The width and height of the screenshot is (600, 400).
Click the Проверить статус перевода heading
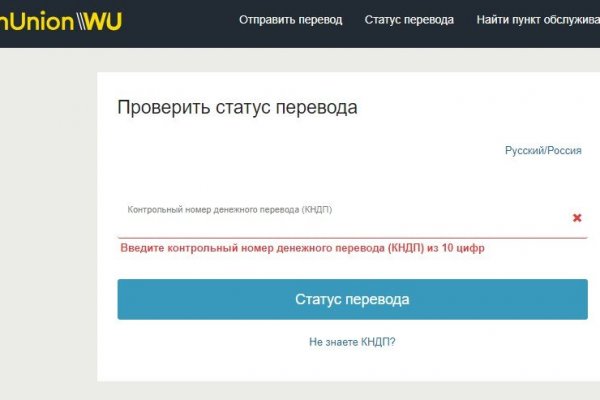237,108
